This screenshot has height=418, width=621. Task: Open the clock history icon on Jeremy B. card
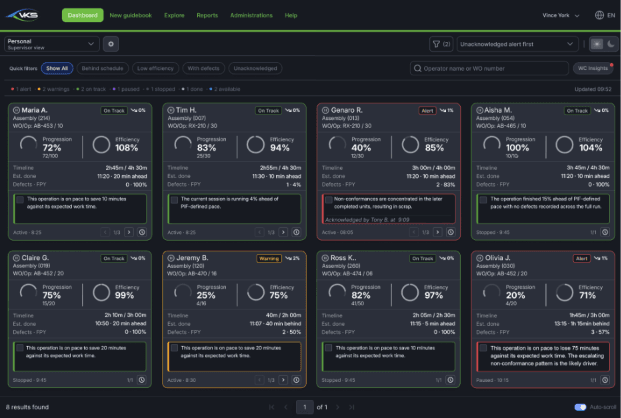296,380
